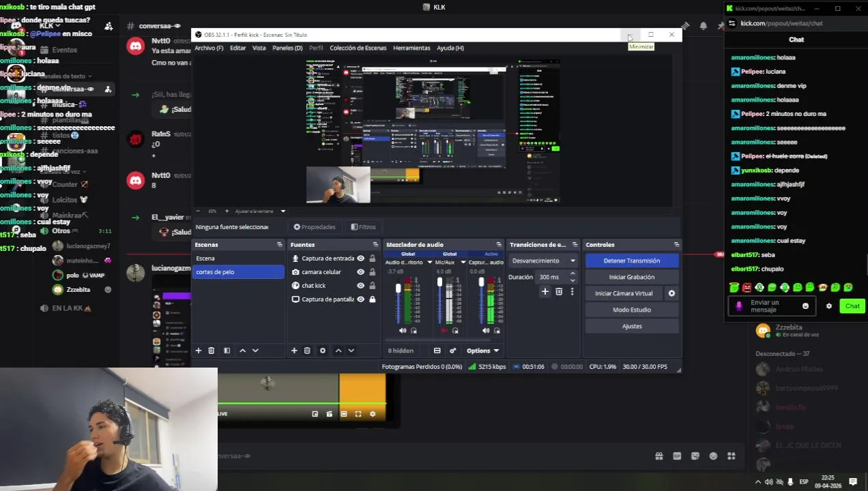Open preview zoom percentage dropdown
The height and width of the screenshot is (491, 868).
pos(283,211)
